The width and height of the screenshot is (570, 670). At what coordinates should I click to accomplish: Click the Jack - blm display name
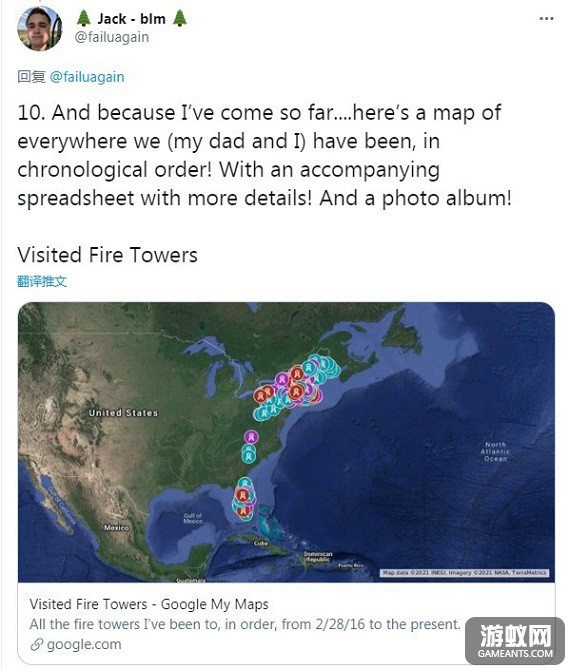click(131, 19)
